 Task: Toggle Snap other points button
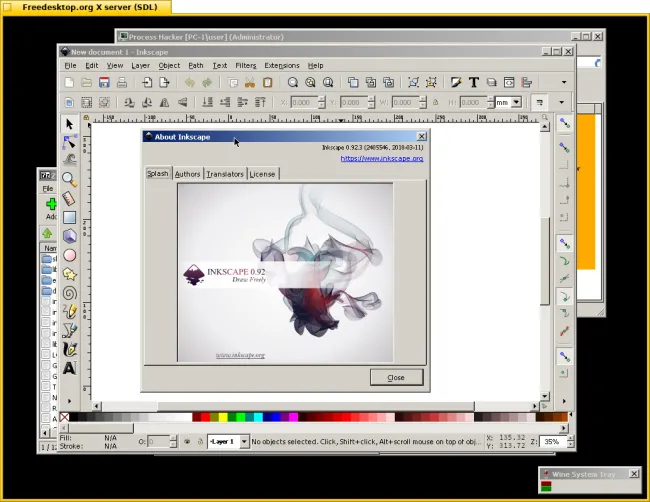coord(564,356)
